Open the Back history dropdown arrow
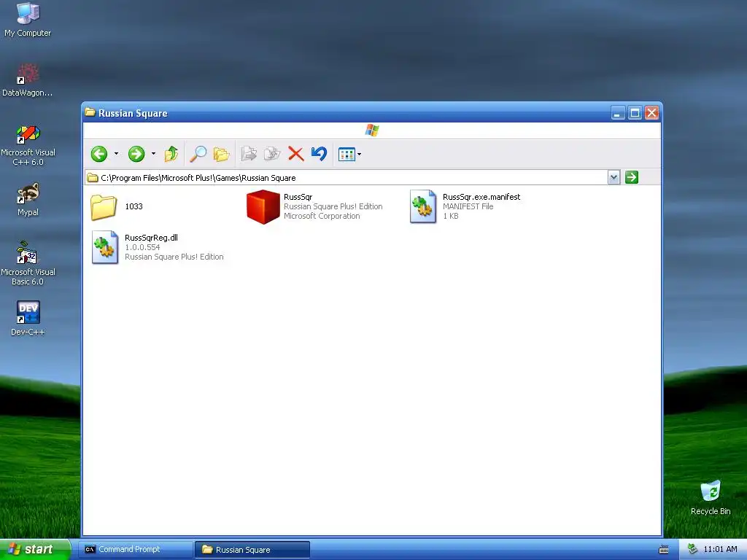The width and height of the screenshot is (747, 560). coord(116,154)
